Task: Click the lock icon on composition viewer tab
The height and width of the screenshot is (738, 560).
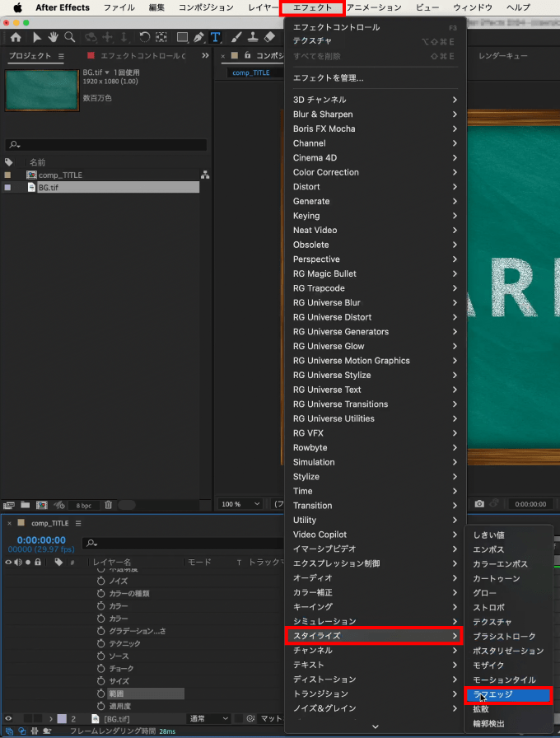Action: coord(248,55)
